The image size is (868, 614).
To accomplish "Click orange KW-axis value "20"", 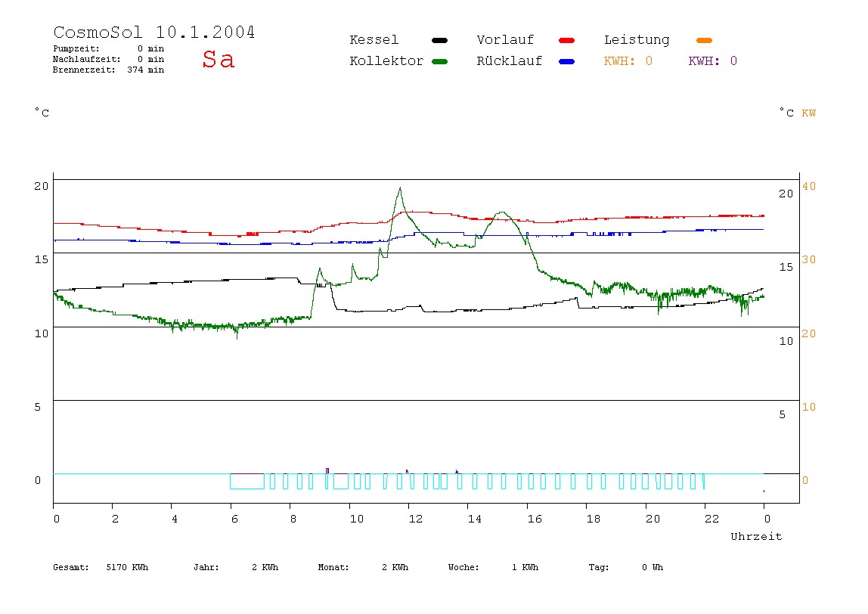I will 809,333.
